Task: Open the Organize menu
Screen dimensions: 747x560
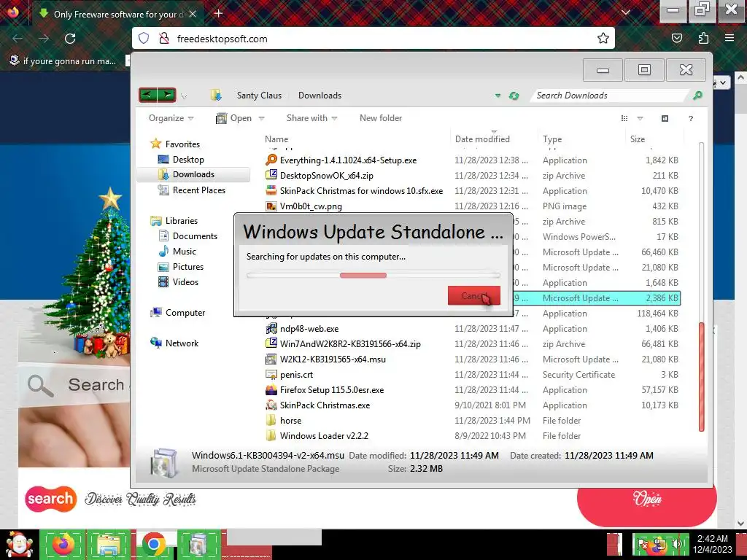Action: click(x=171, y=118)
